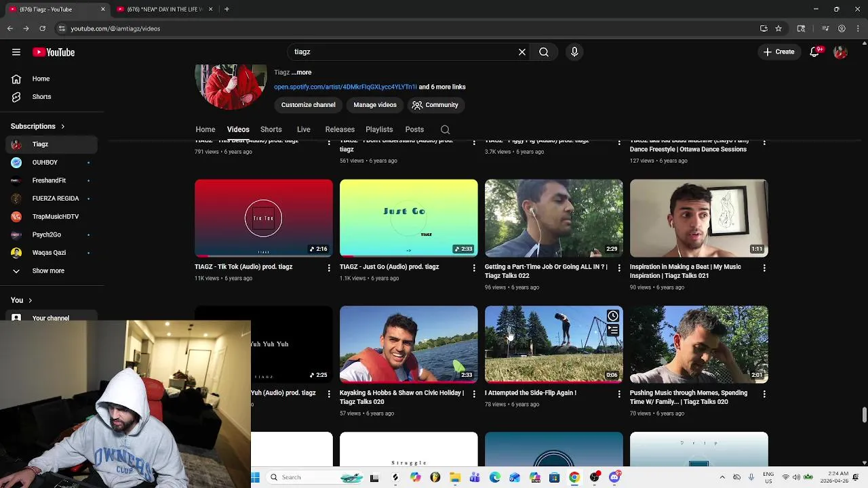Clear the search box with the X icon
The image size is (868, 488).
click(522, 52)
